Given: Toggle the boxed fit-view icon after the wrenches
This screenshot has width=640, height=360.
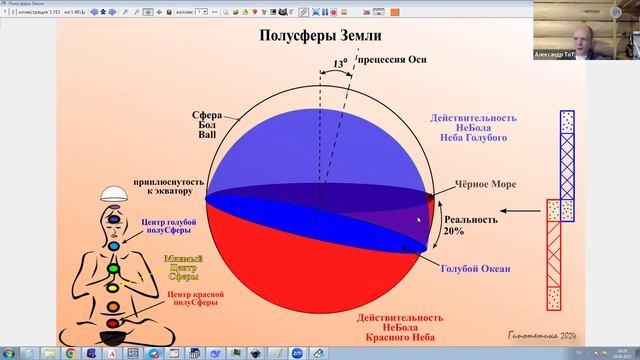Looking at the screenshot, I should coord(148,12).
